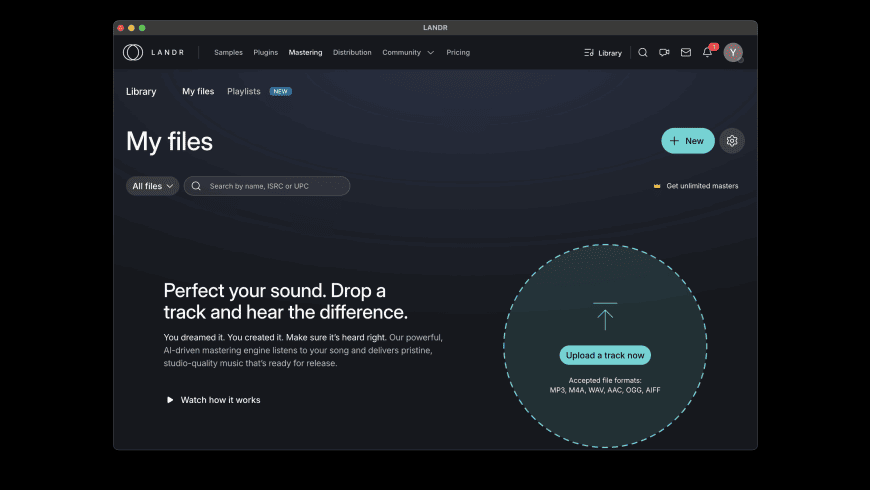Click the play icon beside Watch how it works

tap(170, 400)
